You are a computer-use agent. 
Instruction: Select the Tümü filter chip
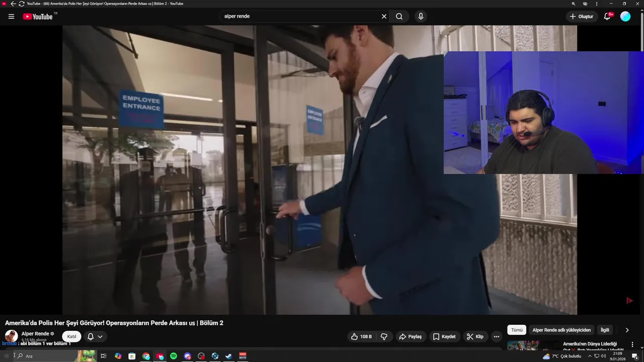[x=517, y=330]
